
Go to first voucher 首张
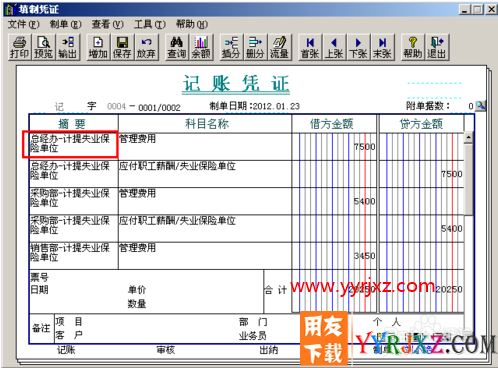(x=310, y=47)
